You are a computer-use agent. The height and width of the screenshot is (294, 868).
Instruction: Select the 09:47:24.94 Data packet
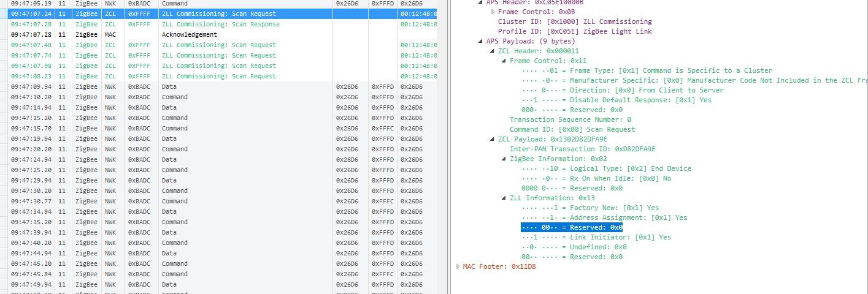pyautogui.click(x=218, y=159)
